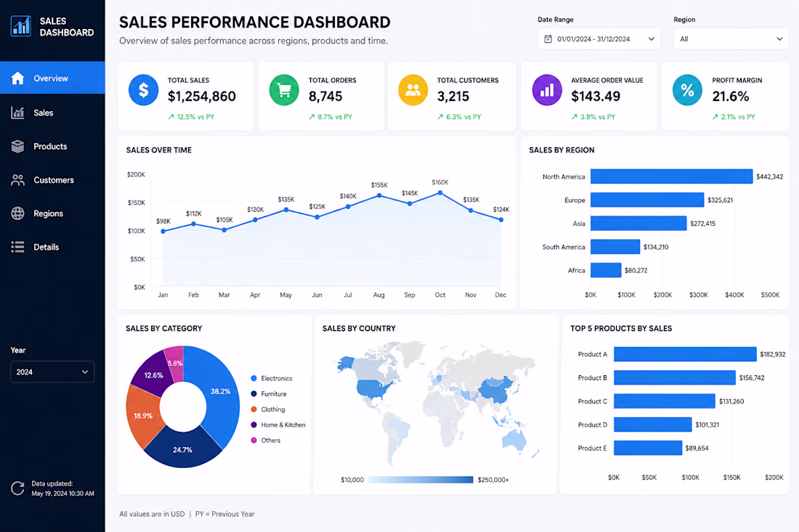Click the Regions globe icon
This screenshot has height=532, width=799.
pos(18,213)
